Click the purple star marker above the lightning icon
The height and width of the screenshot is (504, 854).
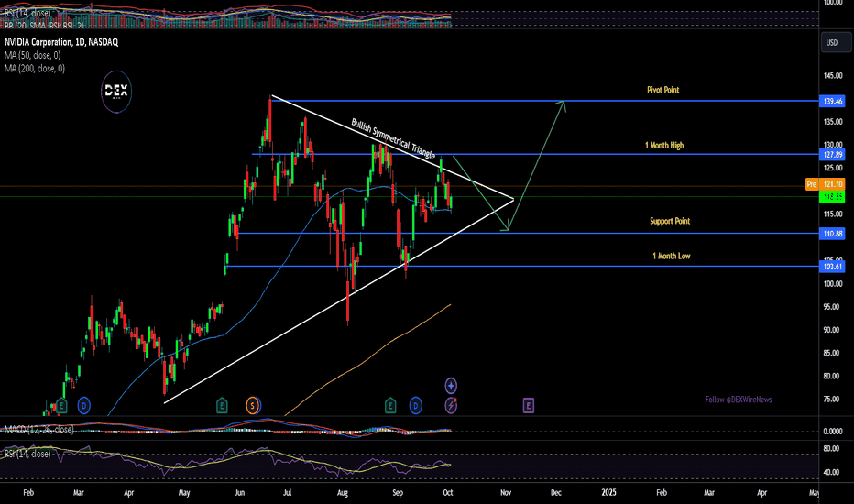click(451, 386)
